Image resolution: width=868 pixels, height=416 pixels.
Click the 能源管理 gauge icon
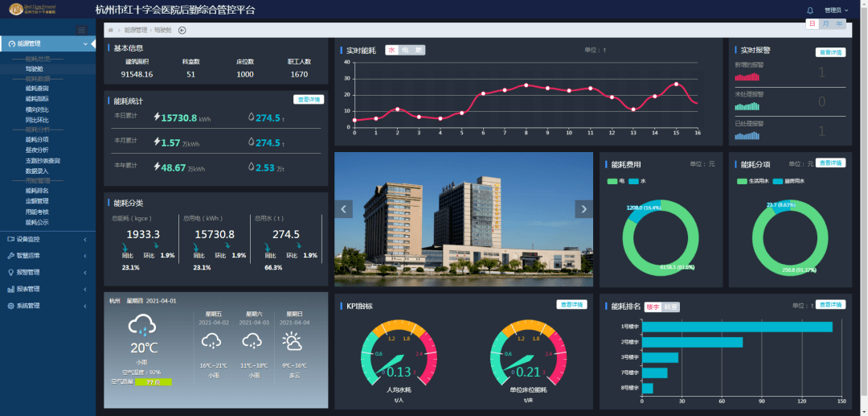(x=12, y=43)
